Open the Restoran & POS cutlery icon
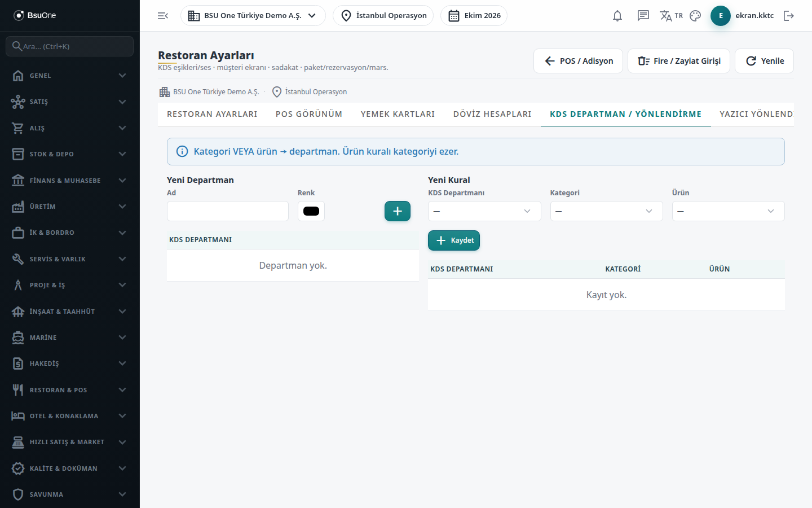Screen dimensions: 812x508 18,390
